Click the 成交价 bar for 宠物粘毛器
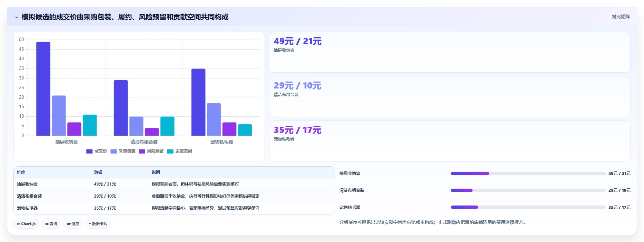The width and height of the screenshot is (644, 242). click(x=198, y=102)
